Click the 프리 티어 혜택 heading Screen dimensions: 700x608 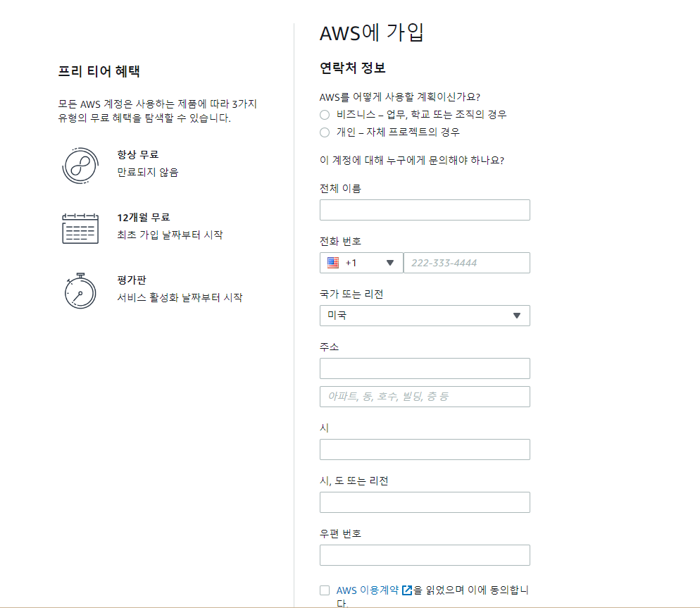(x=99, y=71)
